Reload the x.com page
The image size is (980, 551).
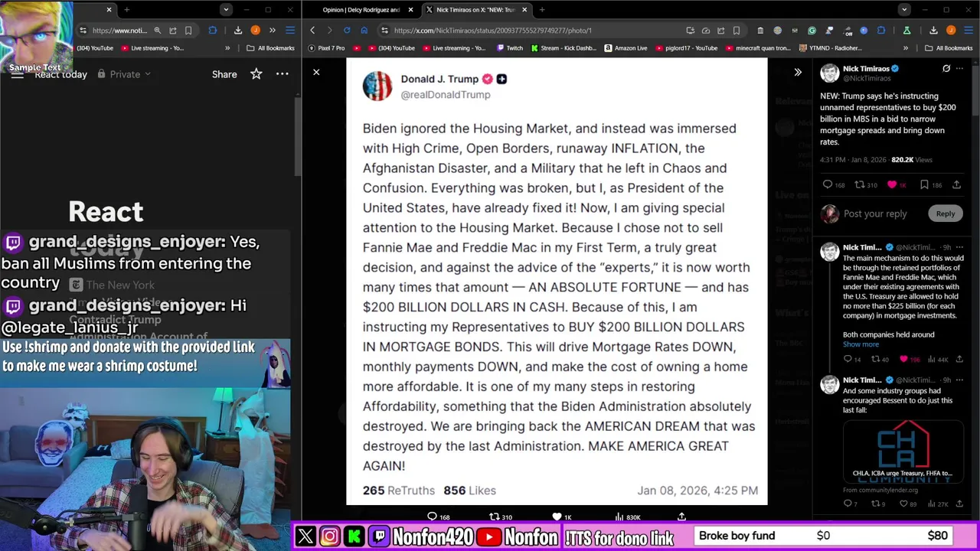coord(347,31)
